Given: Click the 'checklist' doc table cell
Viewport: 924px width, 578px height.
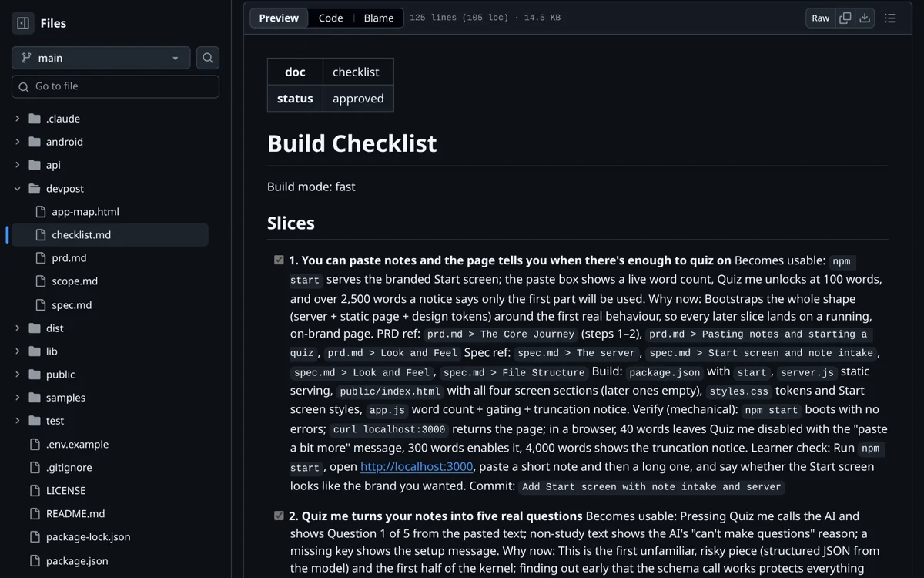Looking at the screenshot, I should tap(358, 72).
